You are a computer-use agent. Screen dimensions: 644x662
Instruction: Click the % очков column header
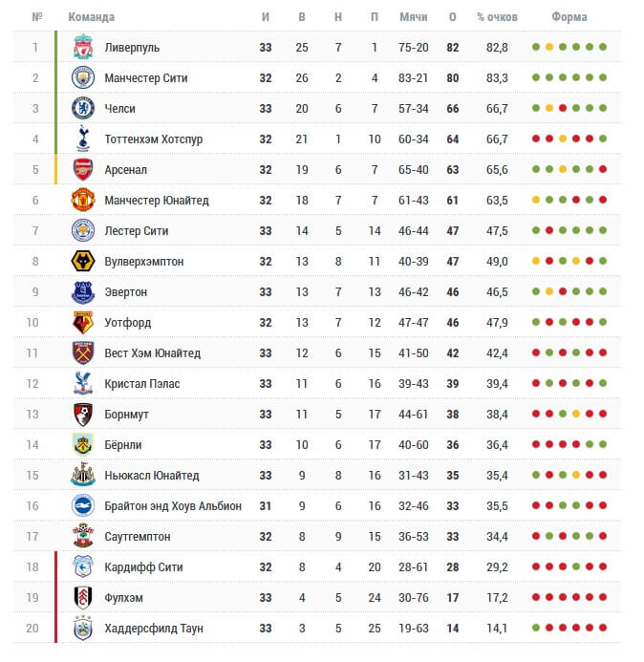click(x=497, y=17)
